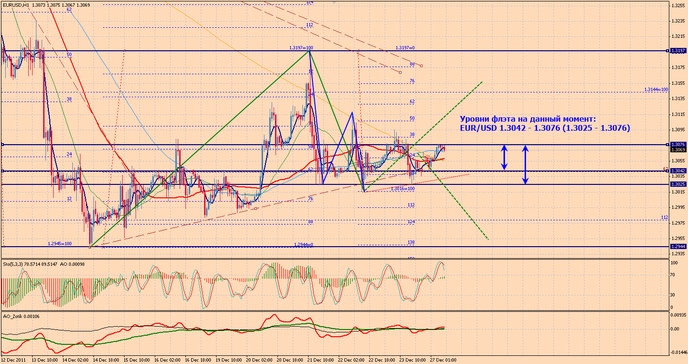Click the 1.3144=100 Fibonacci label at right
The image size is (688, 364).
pyautogui.click(x=656, y=89)
